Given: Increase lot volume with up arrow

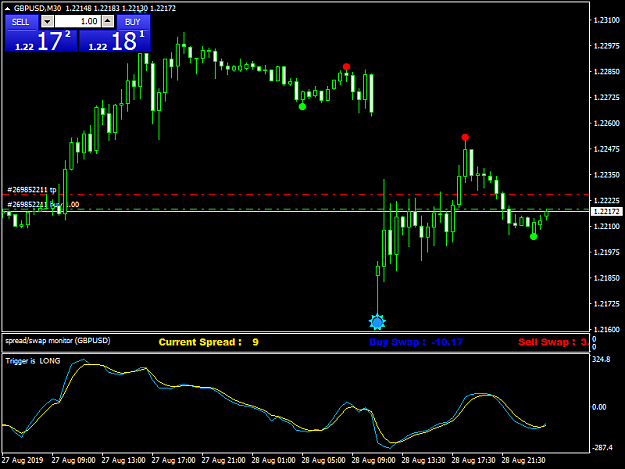Looking at the screenshot, I should coord(108,22).
